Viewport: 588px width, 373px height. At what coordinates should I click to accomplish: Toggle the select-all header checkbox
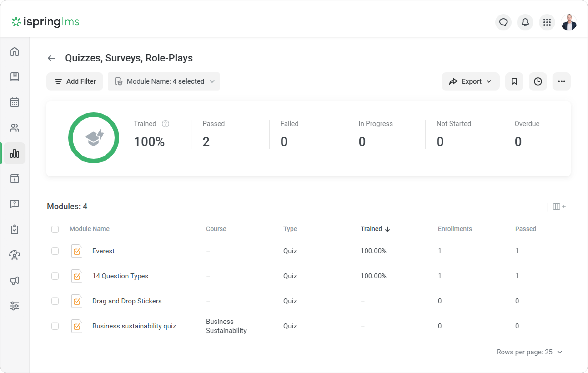point(55,229)
